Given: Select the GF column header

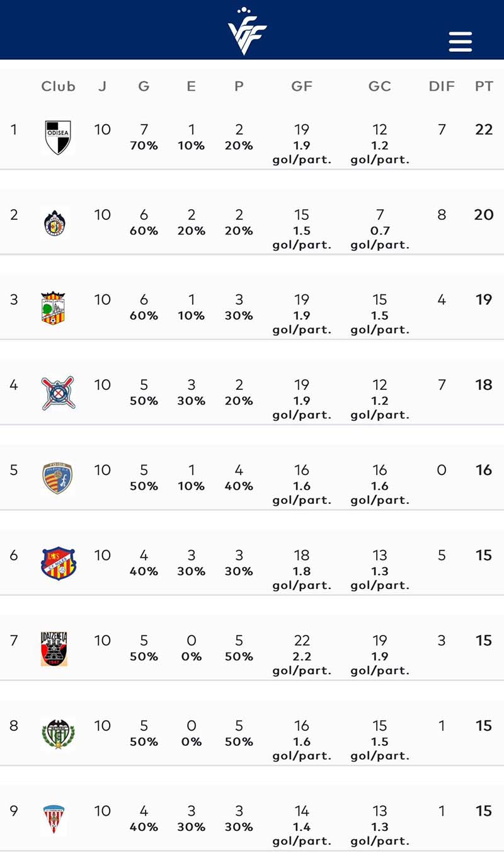Looking at the screenshot, I should [302, 86].
